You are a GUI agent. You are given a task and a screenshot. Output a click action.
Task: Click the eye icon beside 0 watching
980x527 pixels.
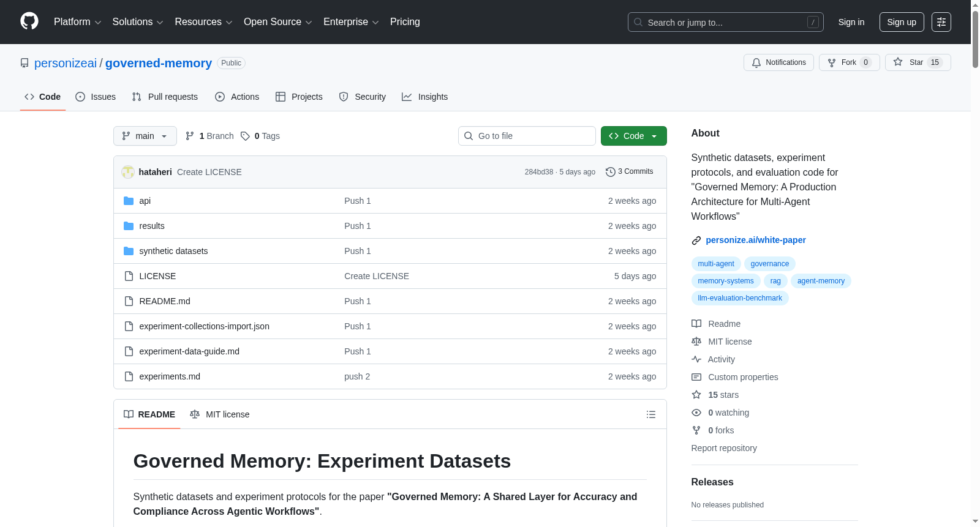696,413
